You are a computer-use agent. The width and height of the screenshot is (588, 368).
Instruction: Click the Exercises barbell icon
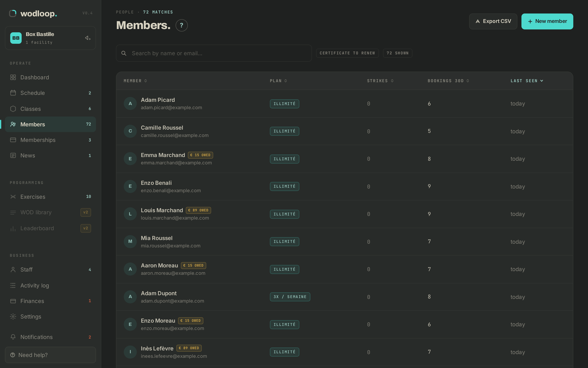[13, 197]
